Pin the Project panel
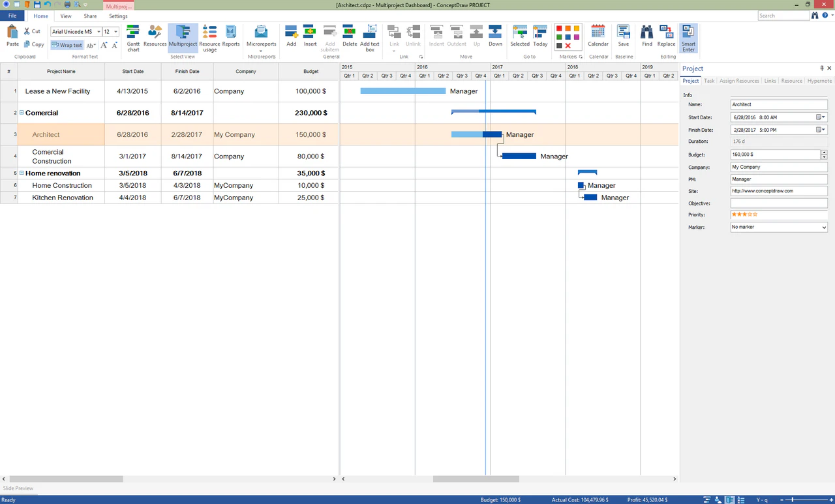Image resolution: width=835 pixels, height=504 pixels. point(821,68)
